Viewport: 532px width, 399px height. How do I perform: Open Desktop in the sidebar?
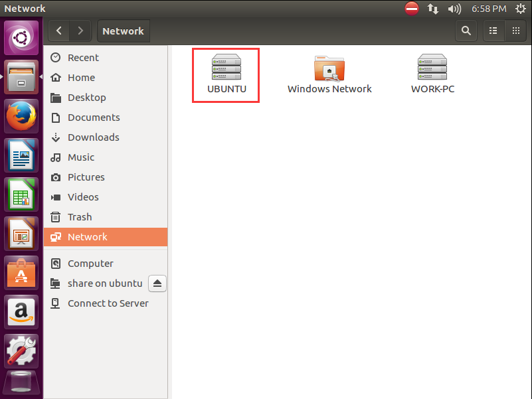106,98
